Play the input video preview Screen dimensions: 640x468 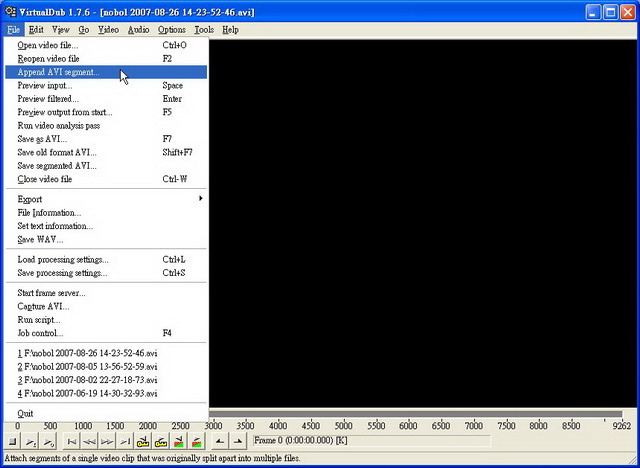click(31, 441)
